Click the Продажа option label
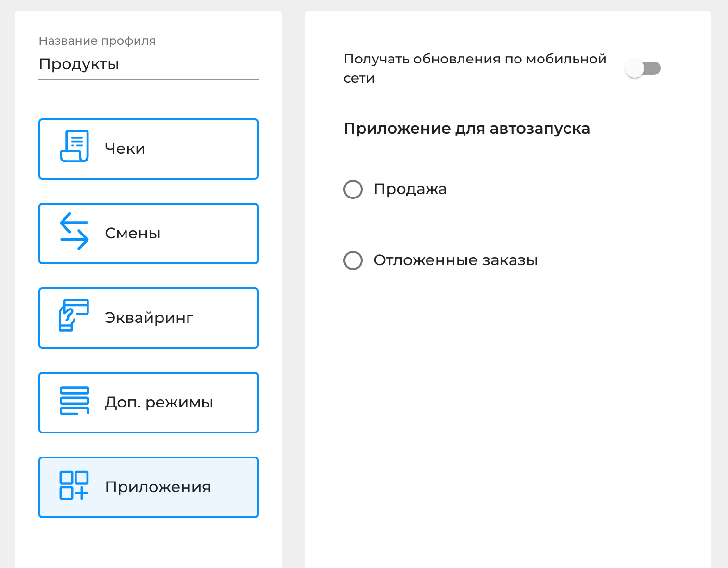 coord(410,189)
